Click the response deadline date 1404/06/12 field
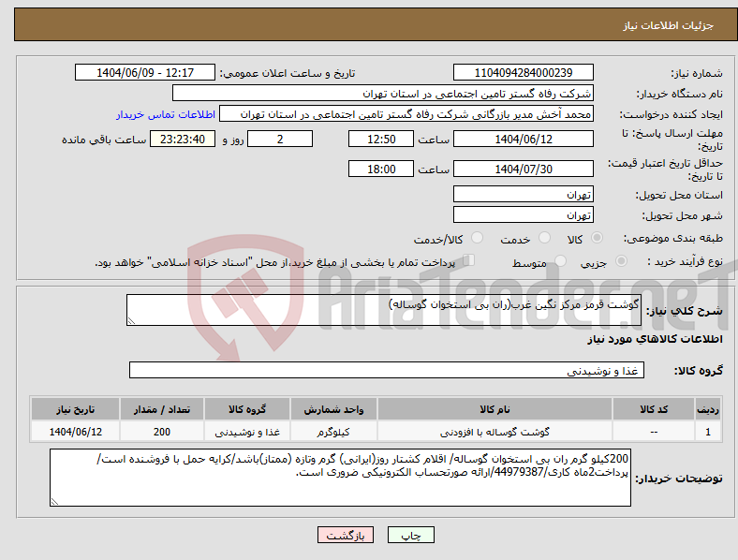738x560 pixels. [523, 139]
